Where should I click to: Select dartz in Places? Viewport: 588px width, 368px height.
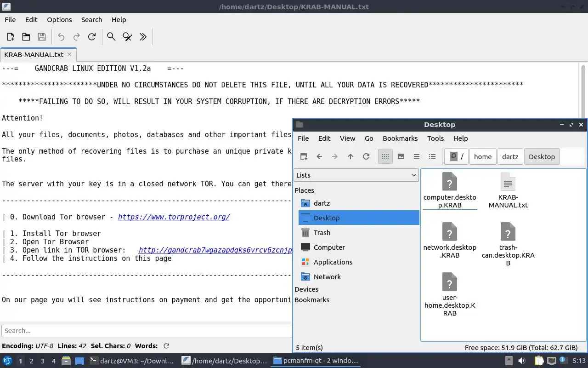[359, 203]
